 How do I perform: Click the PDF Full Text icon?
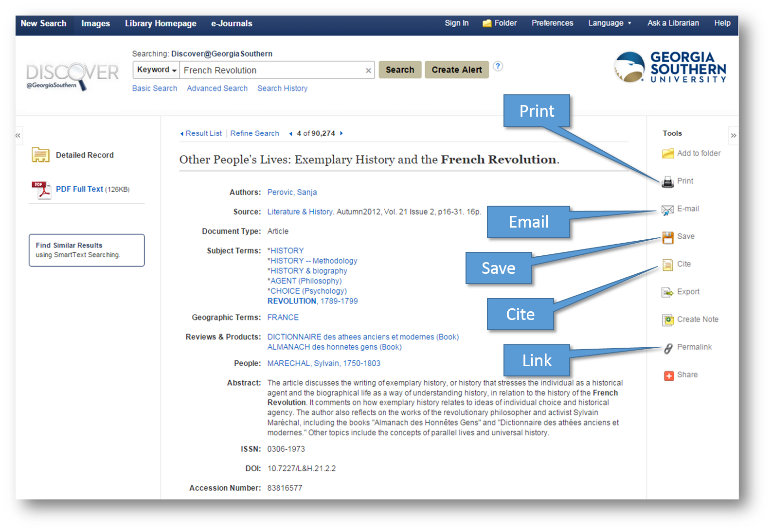coord(41,190)
